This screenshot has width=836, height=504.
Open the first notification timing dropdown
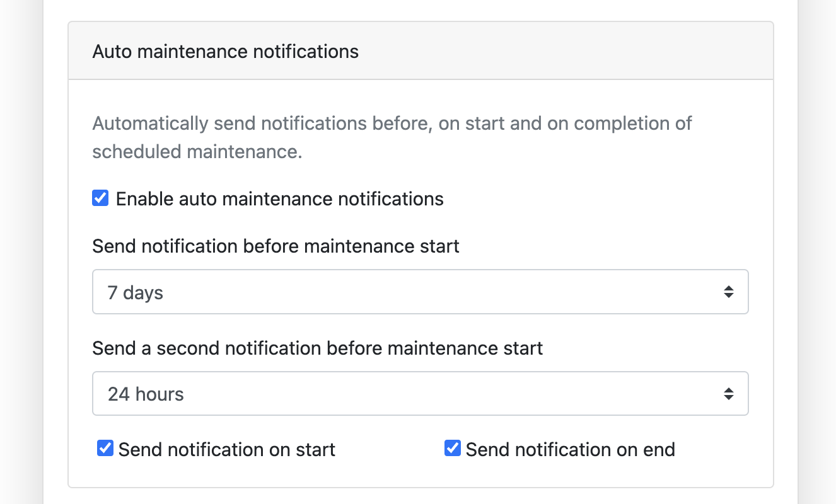(420, 292)
